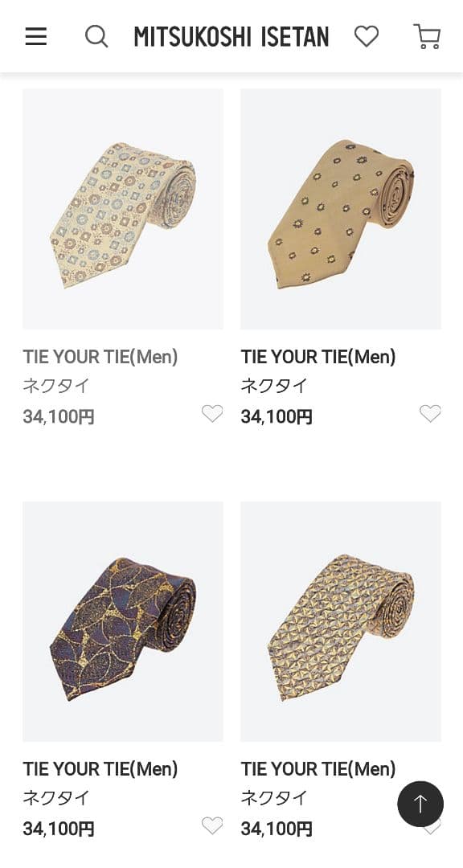The width and height of the screenshot is (463, 868).
Task: Select the MITSUKOSHI ISETAN logo
Action: pos(231,36)
